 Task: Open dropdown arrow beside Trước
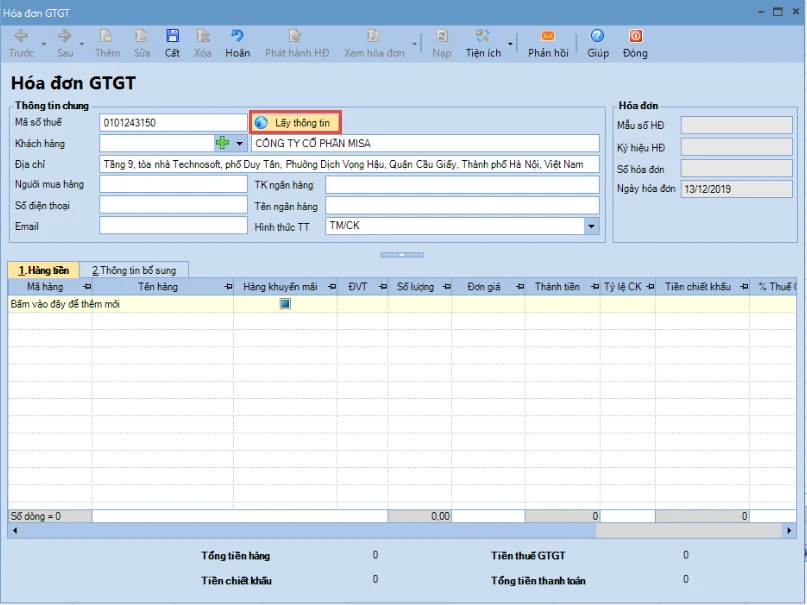point(44,44)
